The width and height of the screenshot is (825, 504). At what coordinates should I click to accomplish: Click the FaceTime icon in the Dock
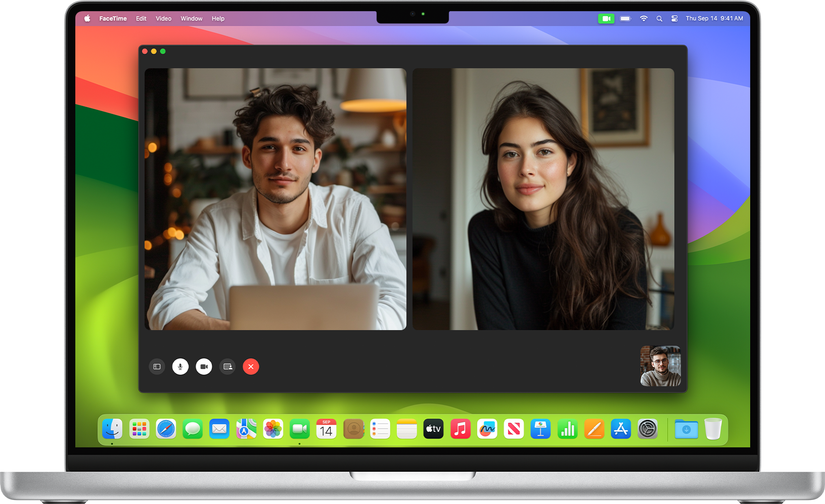[x=300, y=429]
